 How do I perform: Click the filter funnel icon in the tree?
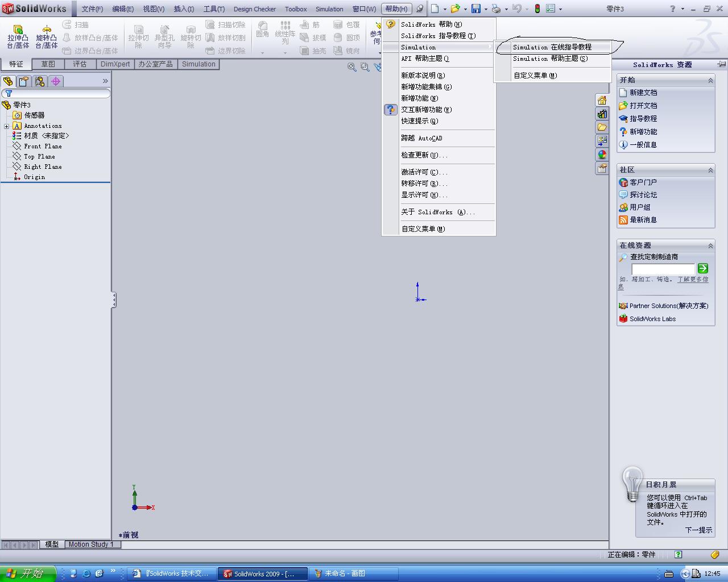pos(9,93)
